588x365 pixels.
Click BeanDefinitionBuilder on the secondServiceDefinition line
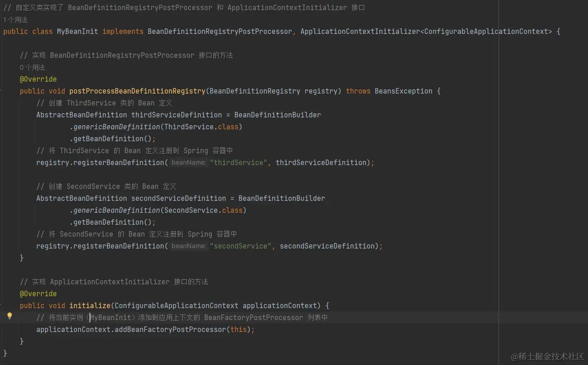point(282,199)
